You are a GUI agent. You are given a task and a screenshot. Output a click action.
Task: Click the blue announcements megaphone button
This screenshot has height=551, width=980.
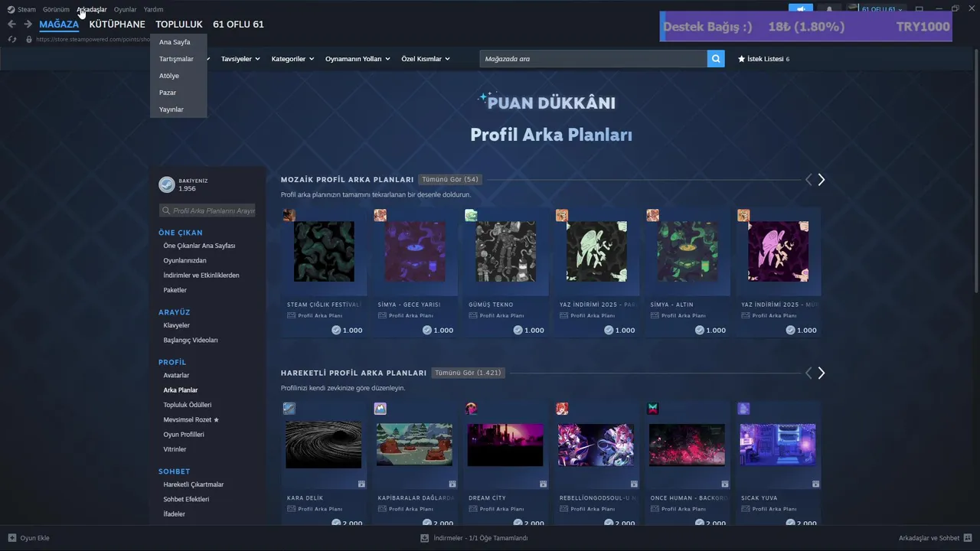[x=801, y=9]
